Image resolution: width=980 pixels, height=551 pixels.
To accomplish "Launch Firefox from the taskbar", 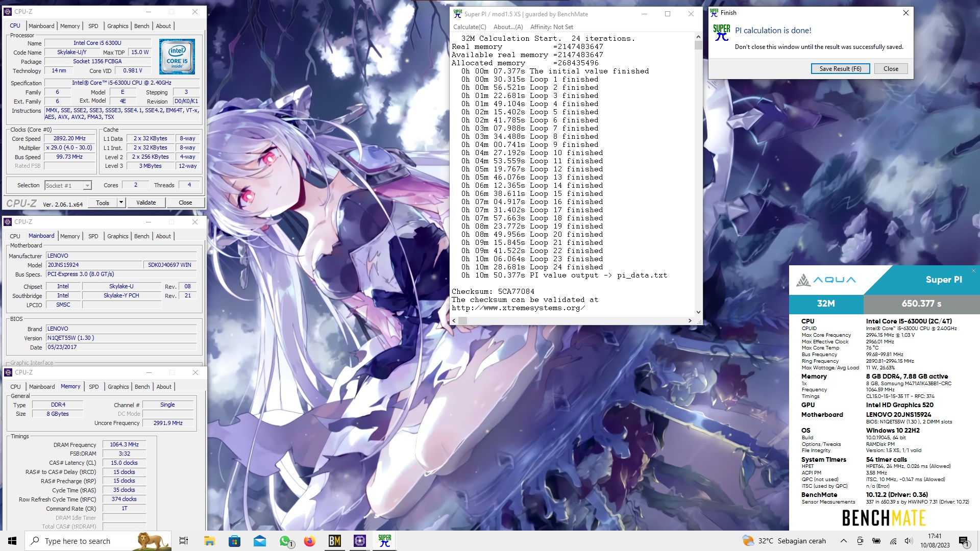I will 310,541.
